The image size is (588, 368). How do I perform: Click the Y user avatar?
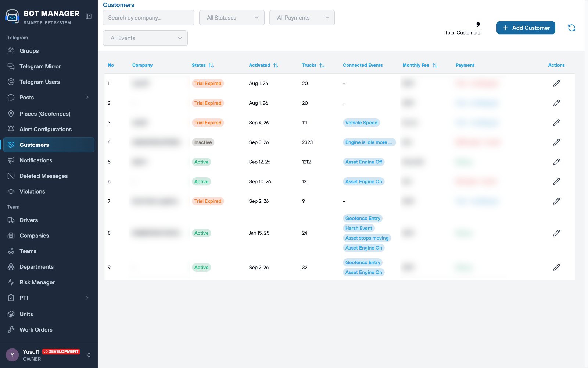click(x=12, y=355)
